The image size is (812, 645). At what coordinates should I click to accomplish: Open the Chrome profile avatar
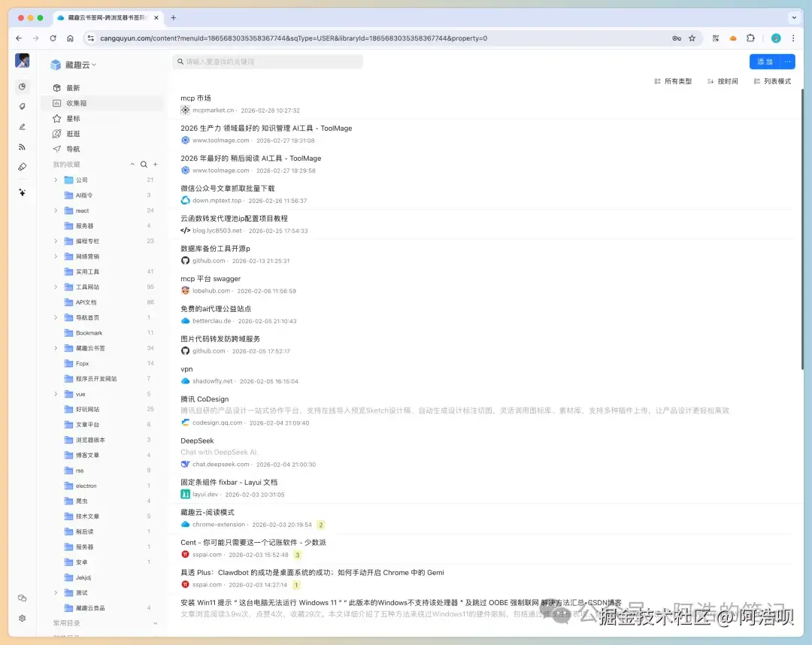pyautogui.click(x=776, y=38)
